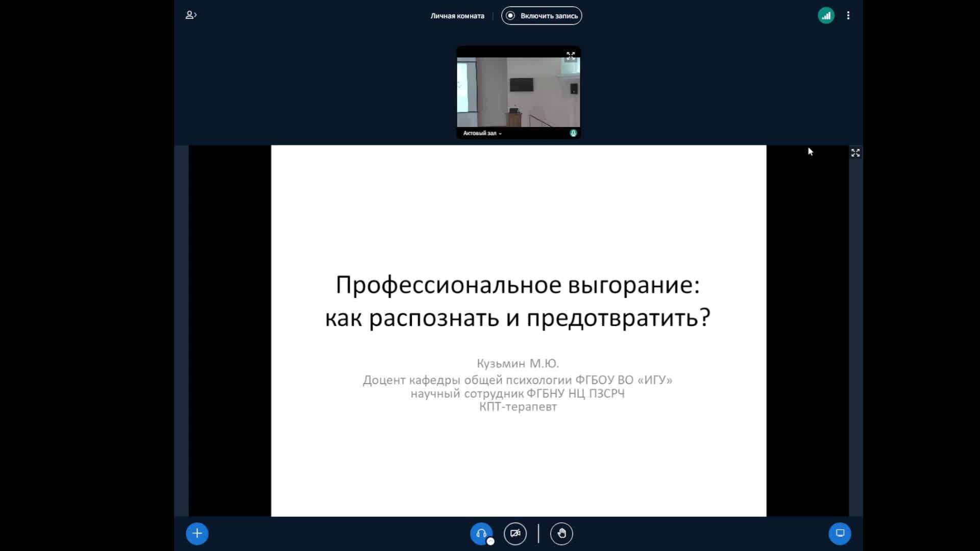Toggle the raise hand button
This screenshot has width=980, height=551.
tap(561, 534)
